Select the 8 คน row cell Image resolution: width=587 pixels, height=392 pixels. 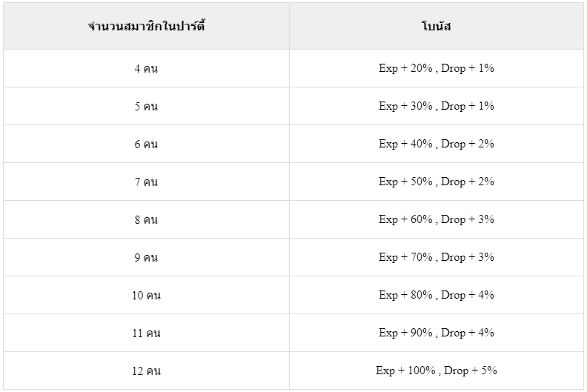click(x=146, y=220)
